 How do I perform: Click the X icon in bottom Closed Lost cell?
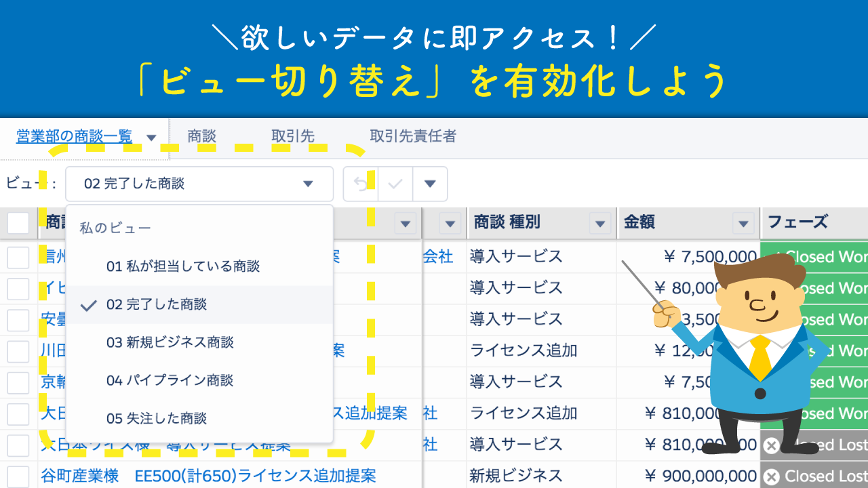[x=771, y=476]
